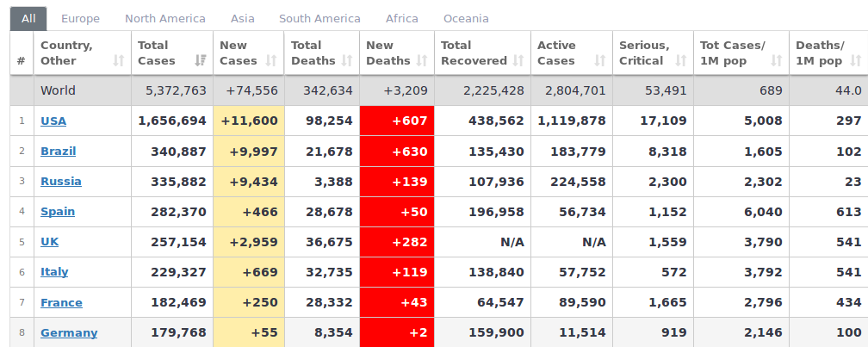
Task: Switch to Oceania tab
Action: point(466,19)
